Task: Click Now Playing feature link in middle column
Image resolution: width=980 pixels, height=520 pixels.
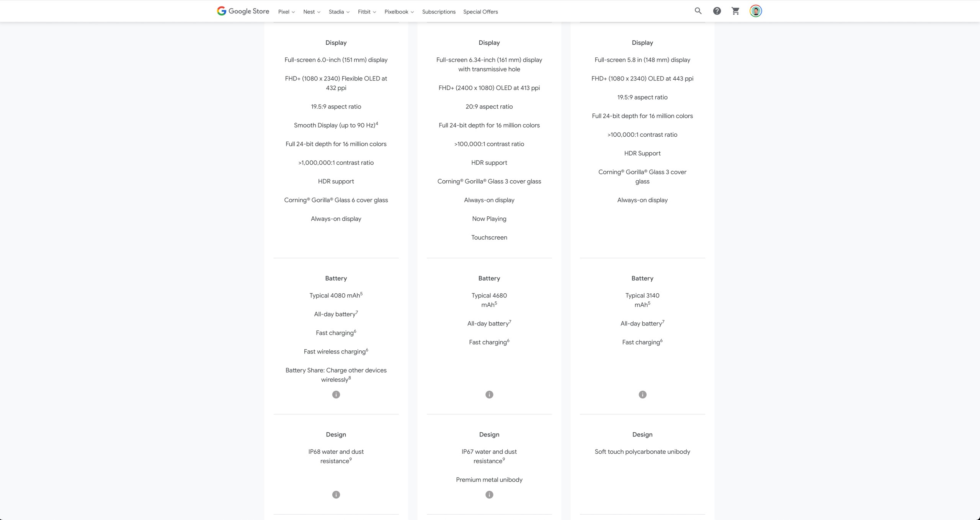Action: tap(489, 219)
